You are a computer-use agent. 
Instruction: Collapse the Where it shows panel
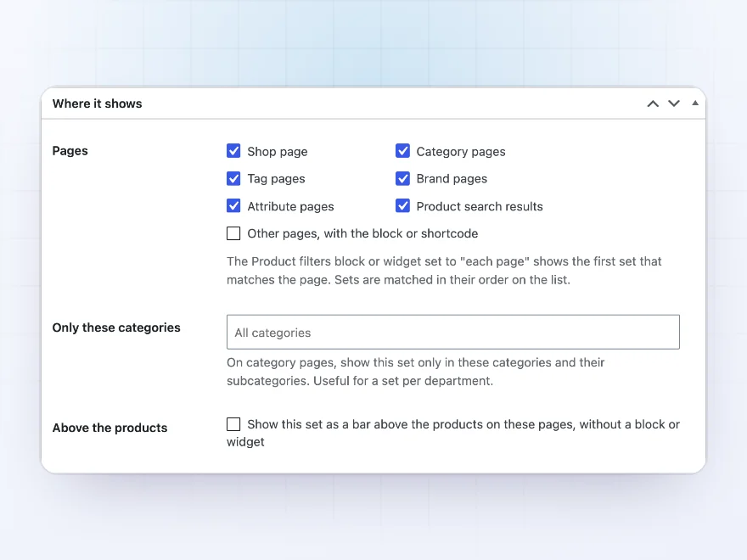pos(695,103)
